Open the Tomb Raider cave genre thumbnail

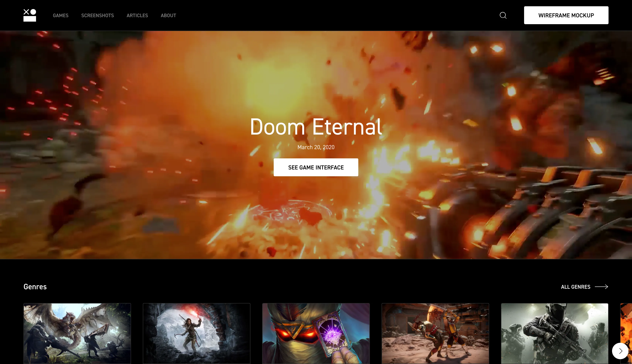coord(196,333)
